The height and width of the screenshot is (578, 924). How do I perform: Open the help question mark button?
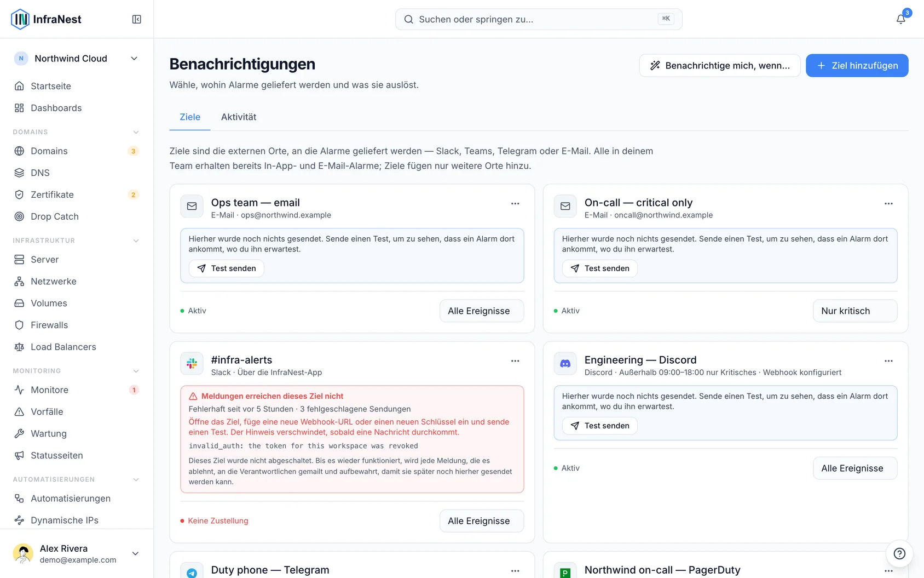(x=899, y=553)
